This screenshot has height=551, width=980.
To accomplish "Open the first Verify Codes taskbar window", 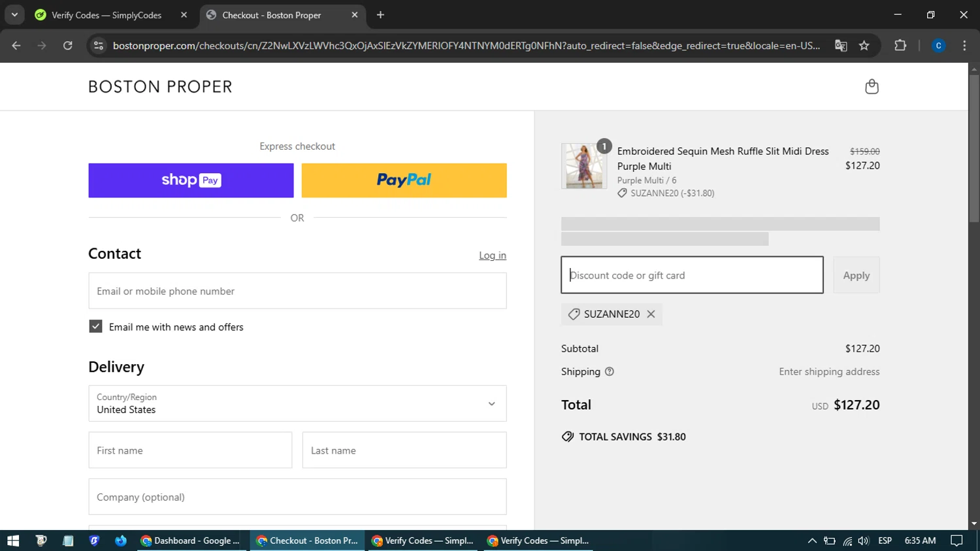I will coord(423,541).
